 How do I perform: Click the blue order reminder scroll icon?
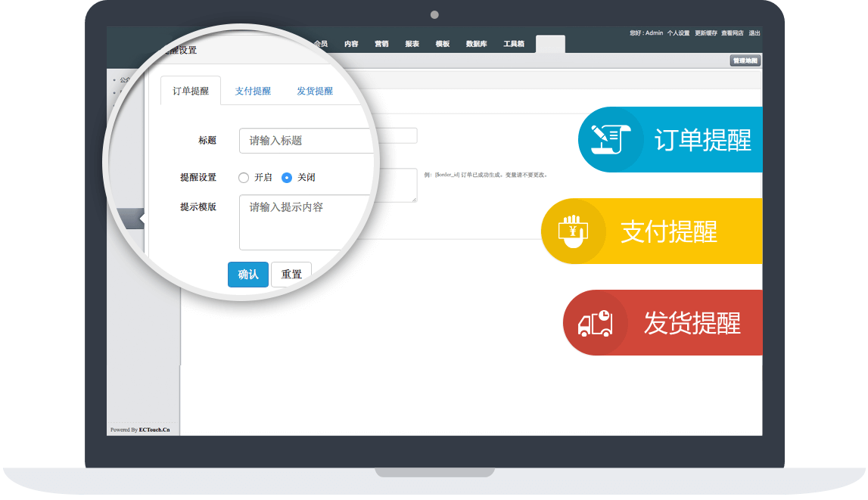point(610,139)
